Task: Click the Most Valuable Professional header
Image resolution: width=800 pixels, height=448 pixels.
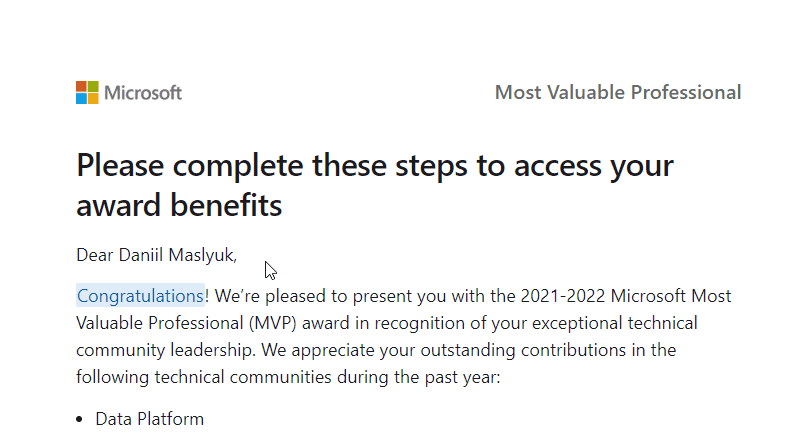Action: (x=618, y=92)
